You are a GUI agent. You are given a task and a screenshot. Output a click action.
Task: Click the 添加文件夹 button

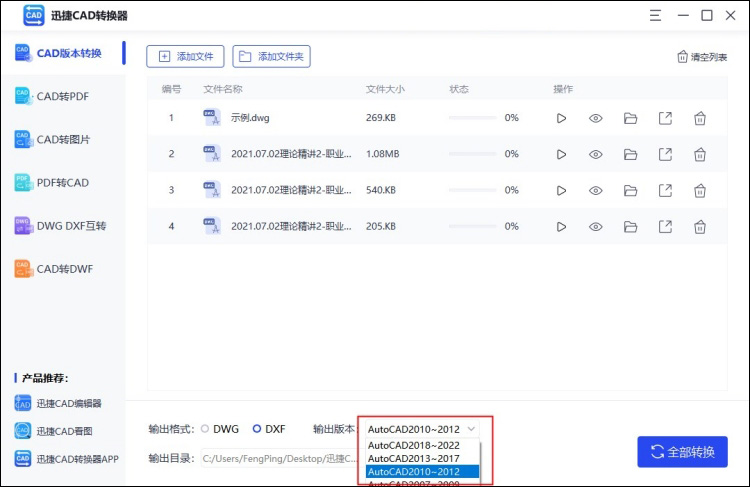click(x=271, y=56)
